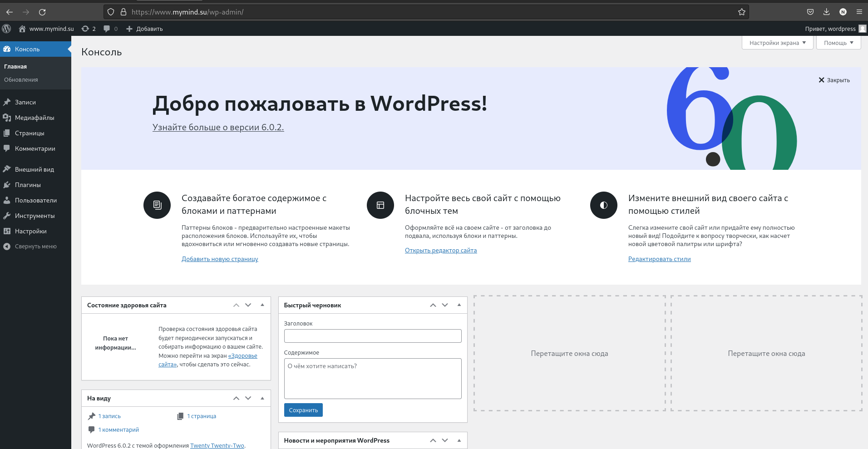Click the browser account N icon
Image resolution: width=868 pixels, height=449 pixels.
point(843,12)
